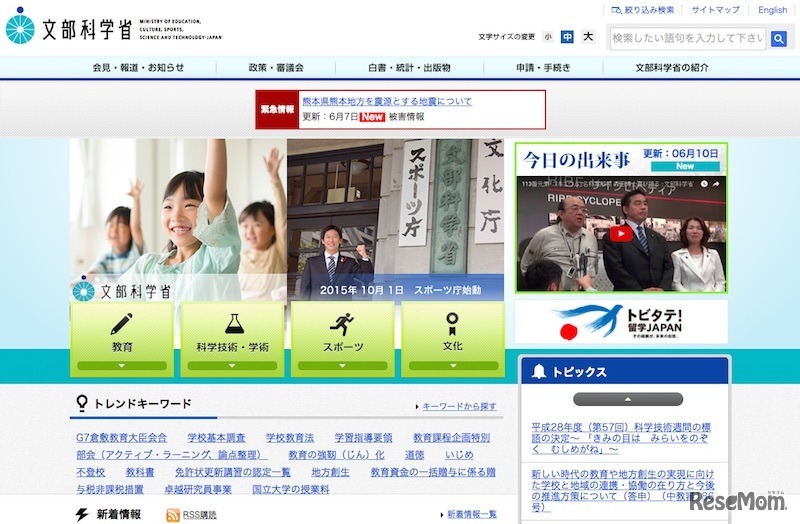
Task: Open the 不登校 keyword link
Action: click(90, 472)
